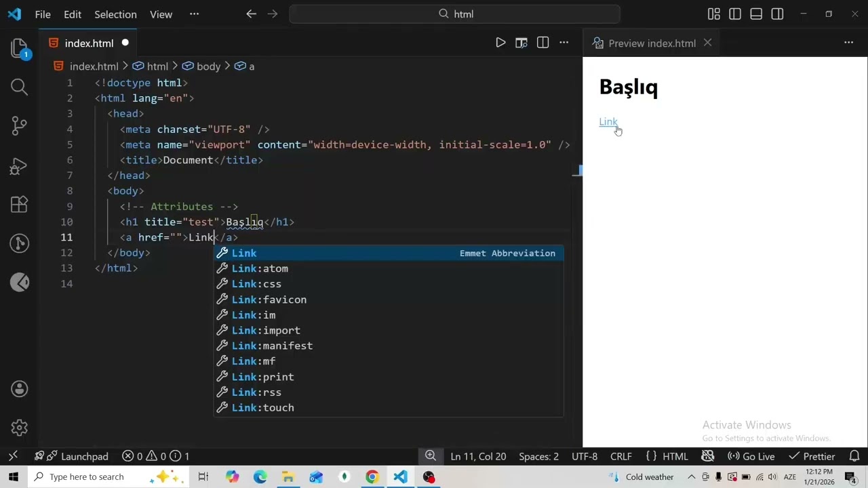
Task: Accept the Link Emmet Abbreviation suggestion
Action: click(x=389, y=253)
